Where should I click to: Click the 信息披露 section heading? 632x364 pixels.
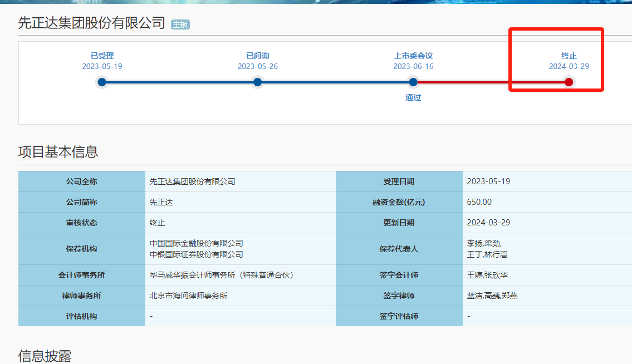coord(45,356)
